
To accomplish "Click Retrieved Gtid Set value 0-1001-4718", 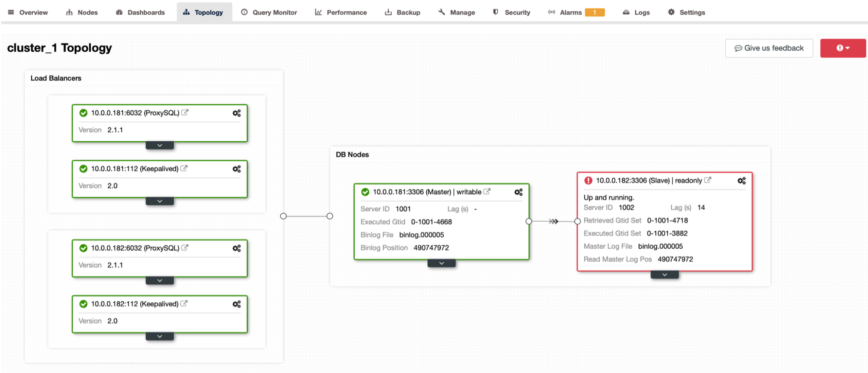I will tap(667, 220).
